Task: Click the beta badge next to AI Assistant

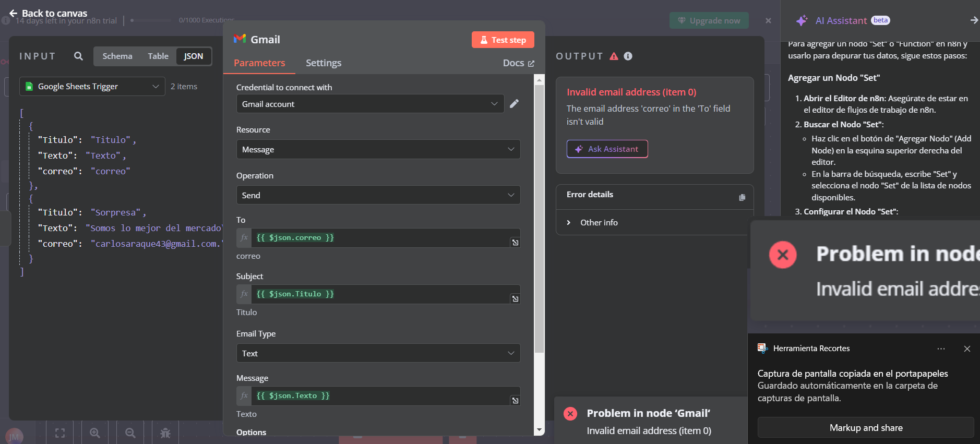Action: point(880,20)
